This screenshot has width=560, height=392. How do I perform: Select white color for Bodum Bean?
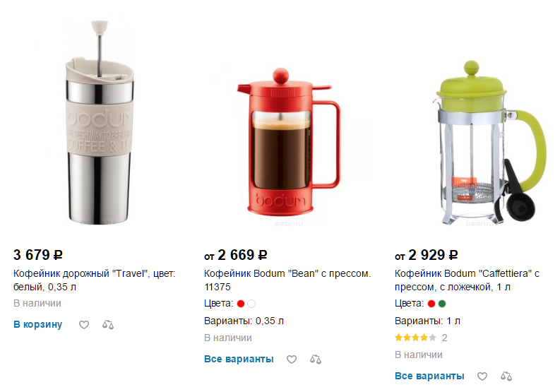(251, 304)
